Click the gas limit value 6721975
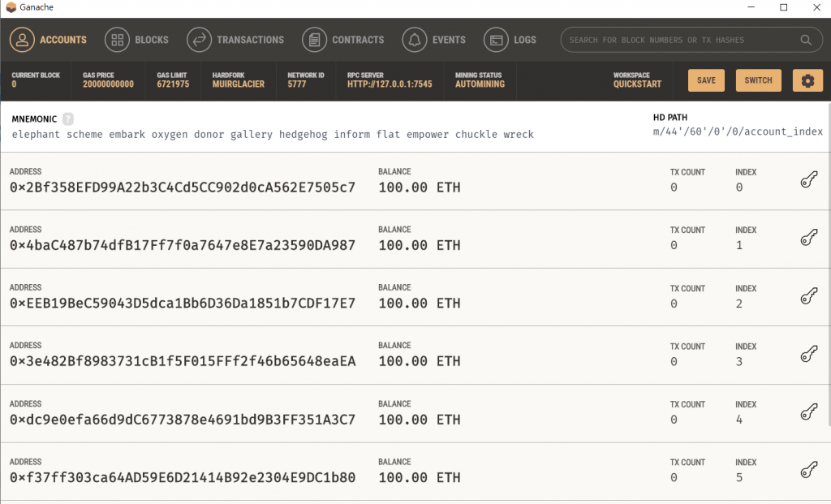 173,84
